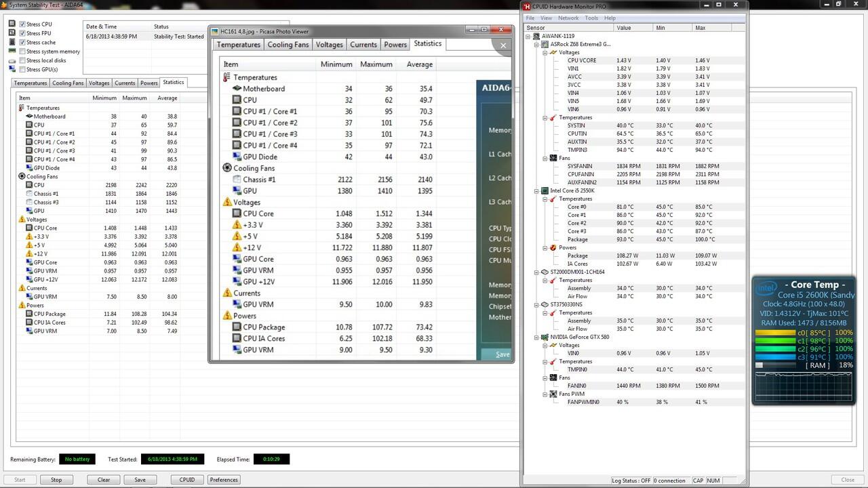This screenshot has width=868, height=488.
Task: Open the Tools menu in HWMonitor
Action: point(591,18)
